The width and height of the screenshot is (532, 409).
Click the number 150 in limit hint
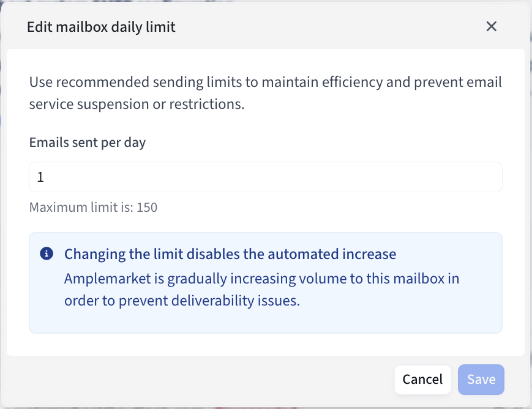147,208
